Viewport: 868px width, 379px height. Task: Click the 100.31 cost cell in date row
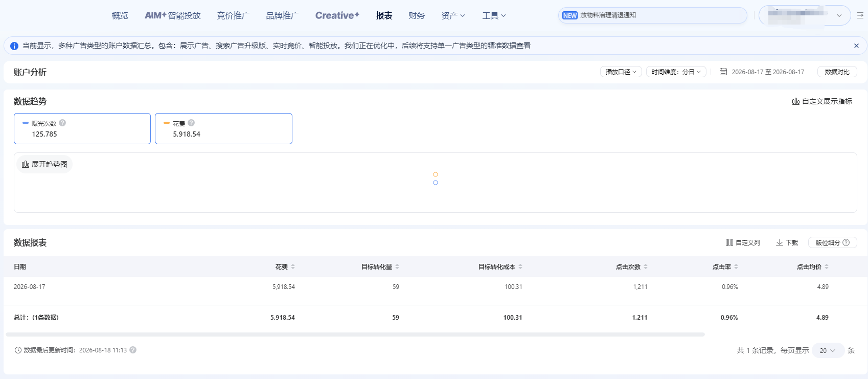click(513, 287)
